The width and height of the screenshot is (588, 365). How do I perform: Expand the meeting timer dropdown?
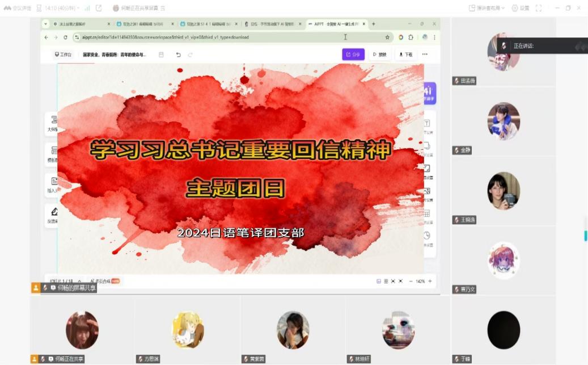(78, 8)
